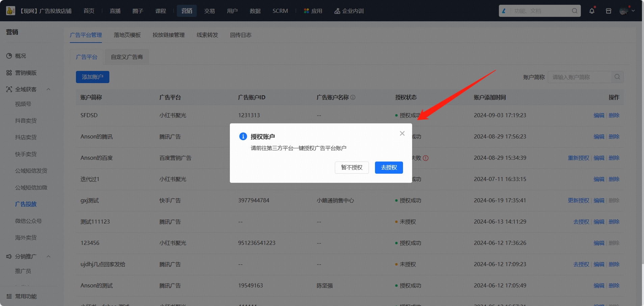
Task: Click 删除 for 迭代过1 row
Action: click(x=614, y=179)
